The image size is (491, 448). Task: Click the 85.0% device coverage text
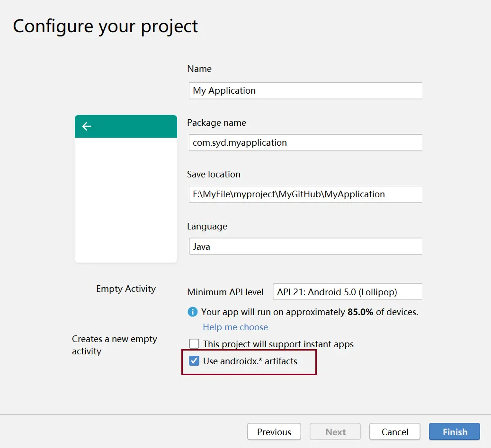click(361, 312)
